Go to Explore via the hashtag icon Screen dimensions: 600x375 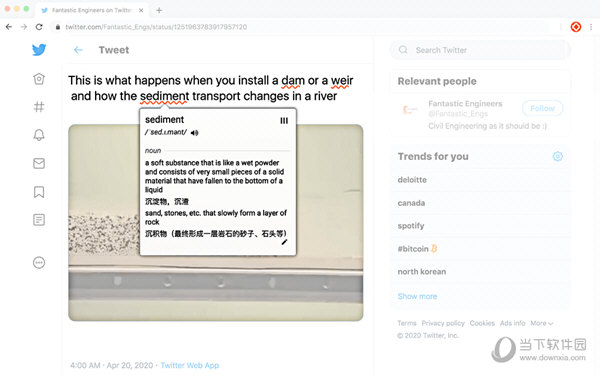point(39,106)
